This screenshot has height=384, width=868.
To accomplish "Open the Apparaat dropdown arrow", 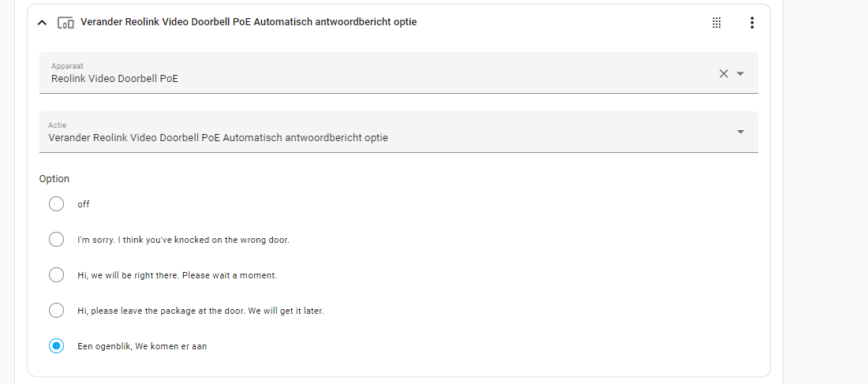I will pyautogui.click(x=741, y=73).
